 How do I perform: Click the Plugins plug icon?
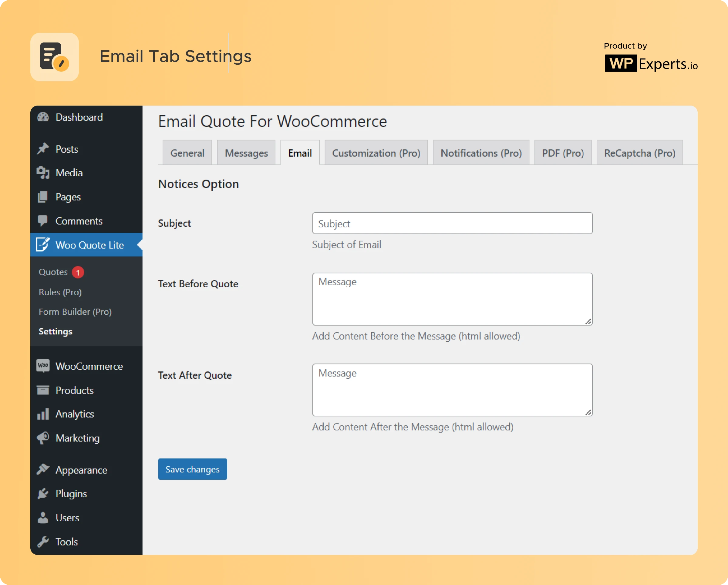pyautogui.click(x=43, y=494)
